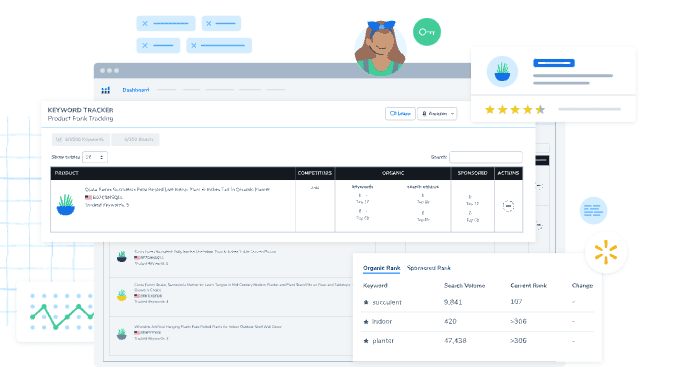Click the Walmart spark logo icon

coord(606,252)
